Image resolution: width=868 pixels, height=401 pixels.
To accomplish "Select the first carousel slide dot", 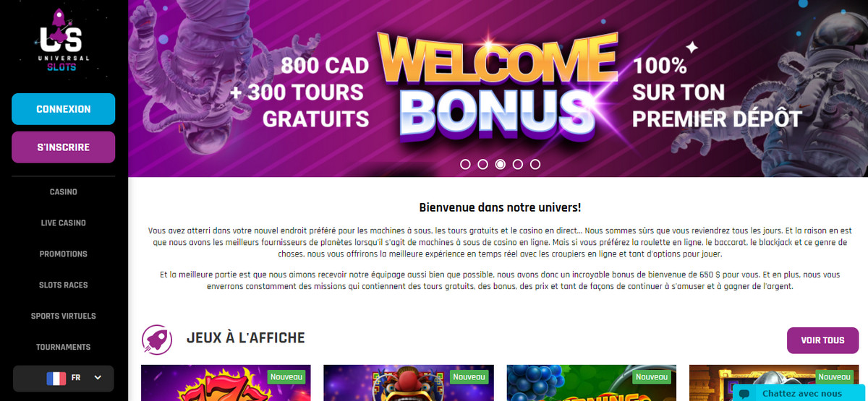I will pos(466,164).
